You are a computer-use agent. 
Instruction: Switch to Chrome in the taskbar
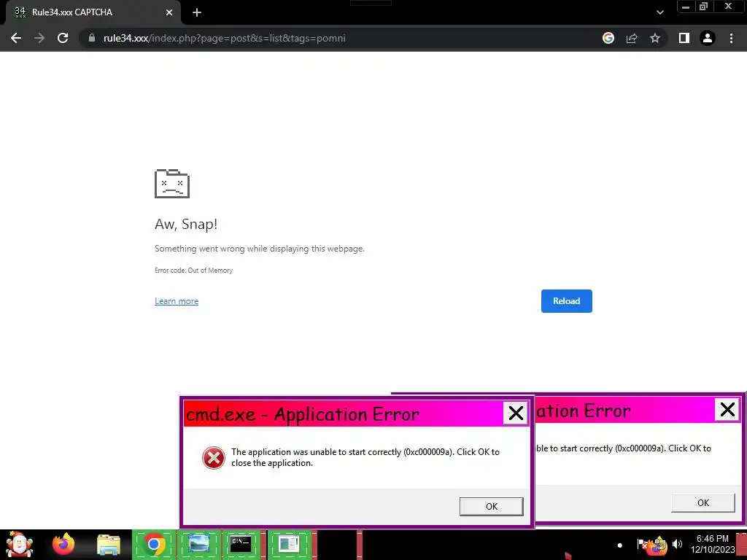pos(154,544)
